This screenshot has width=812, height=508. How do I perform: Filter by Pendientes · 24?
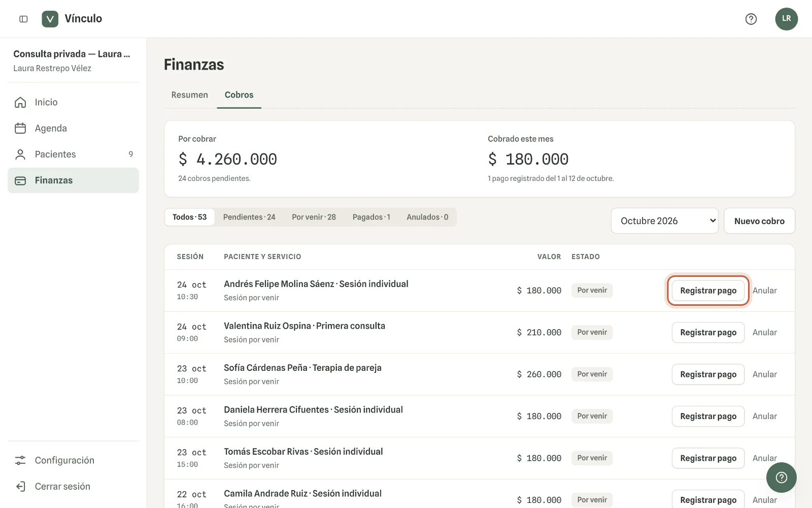(x=249, y=217)
